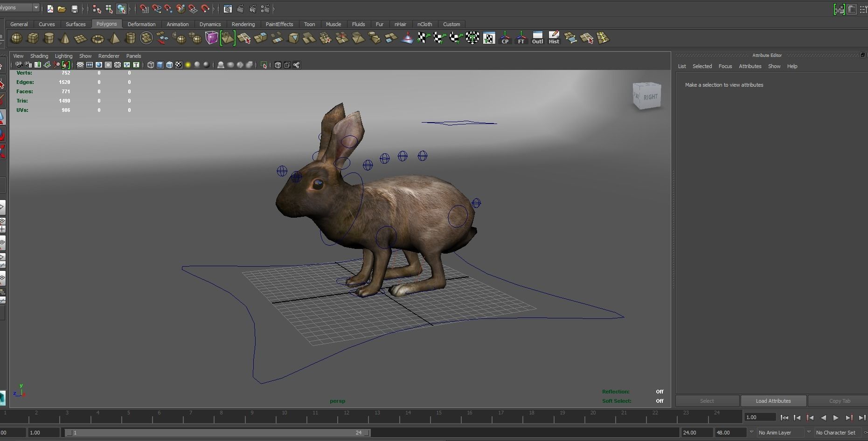Click the playback range slider bar
868x441 pixels.
[217, 433]
